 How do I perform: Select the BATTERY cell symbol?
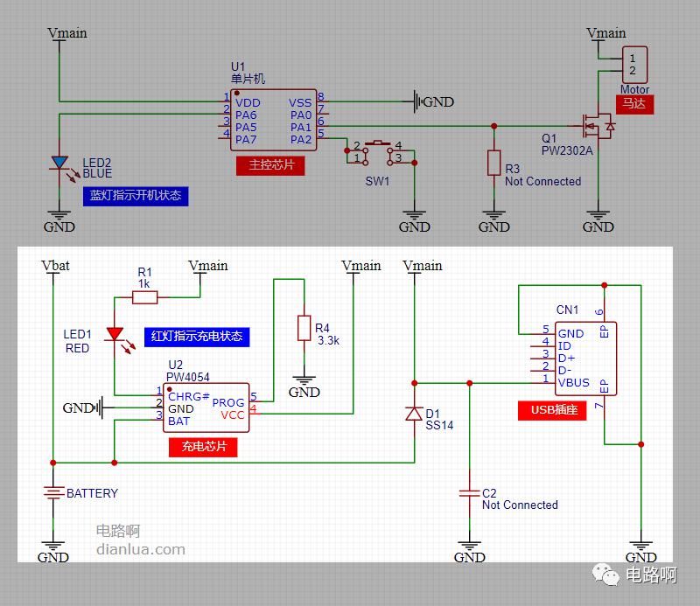pyautogui.click(x=53, y=493)
